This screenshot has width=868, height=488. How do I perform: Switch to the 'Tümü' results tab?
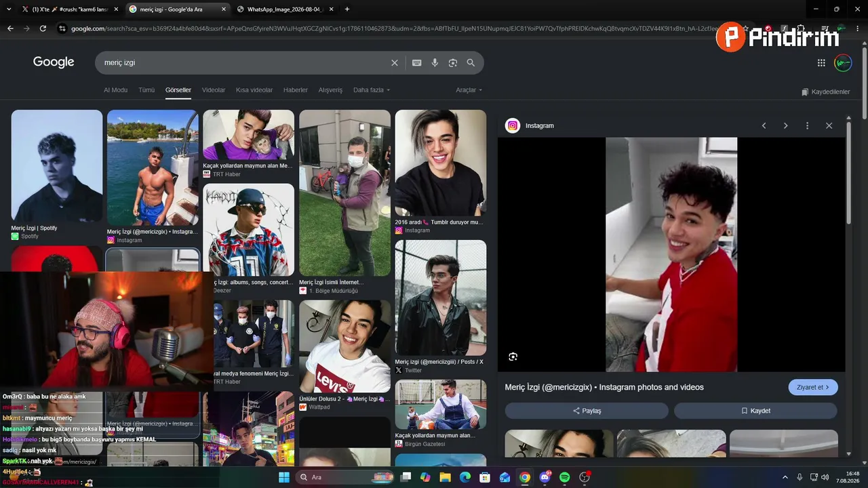[146, 90]
